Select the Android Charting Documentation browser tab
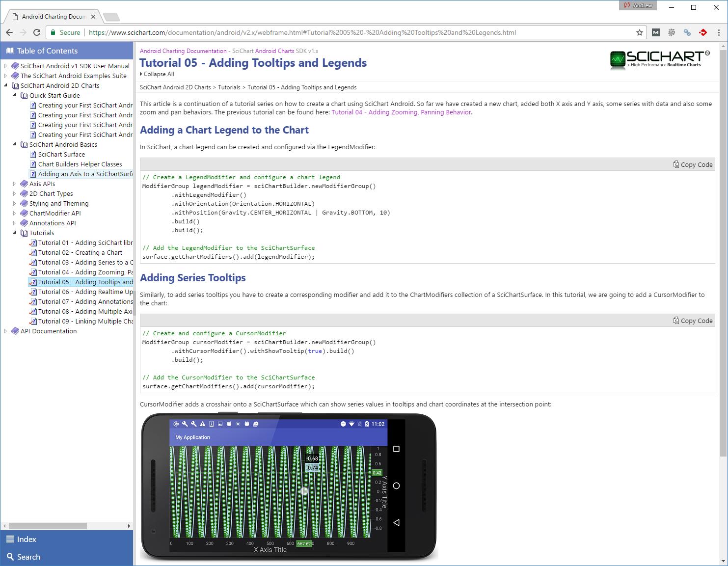 (x=54, y=17)
